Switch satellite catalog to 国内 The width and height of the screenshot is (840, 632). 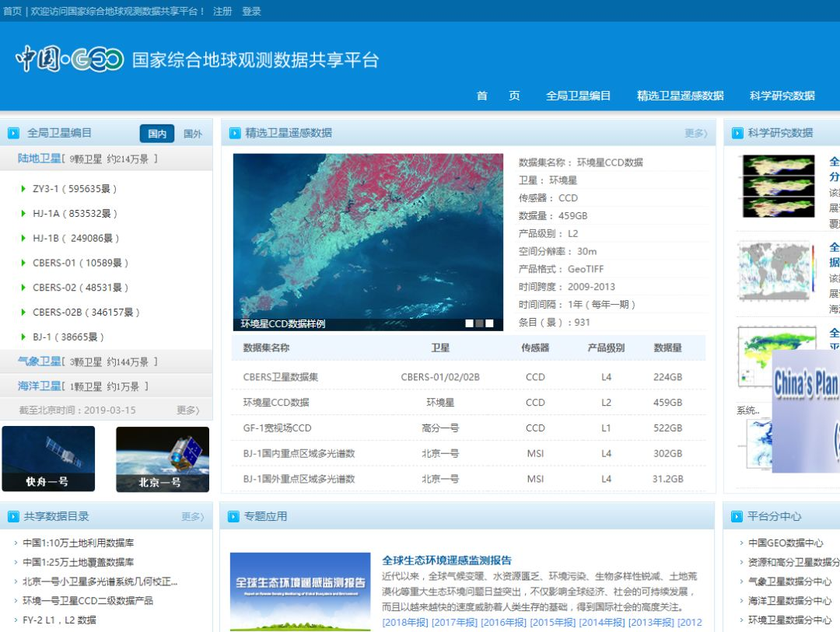coord(157,134)
